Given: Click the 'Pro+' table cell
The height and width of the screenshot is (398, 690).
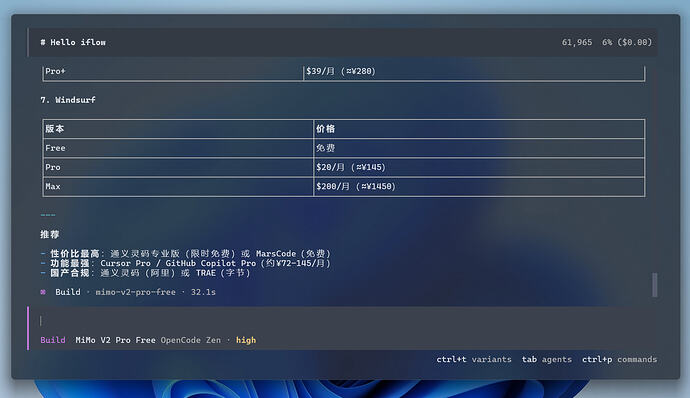Looking at the screenshot, I should pyautogui.click(x=173, y=71).
